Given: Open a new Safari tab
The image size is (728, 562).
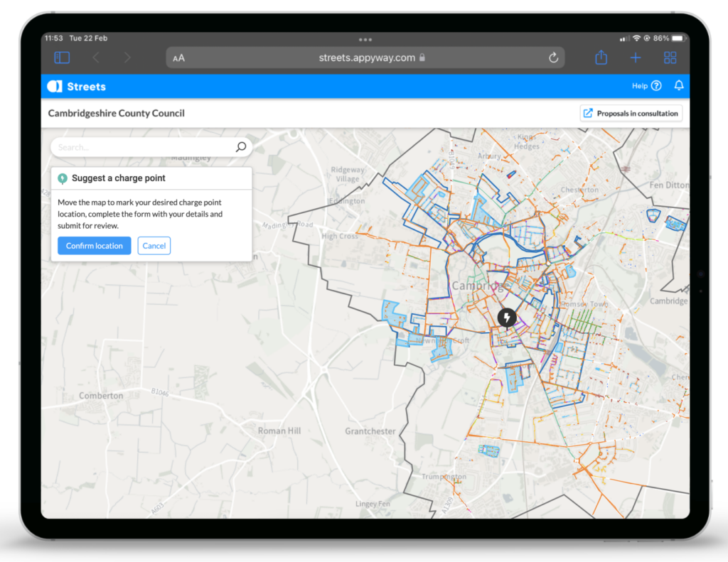Looking at the screenshot, I should pyautogui.click(x=636, y=58).
